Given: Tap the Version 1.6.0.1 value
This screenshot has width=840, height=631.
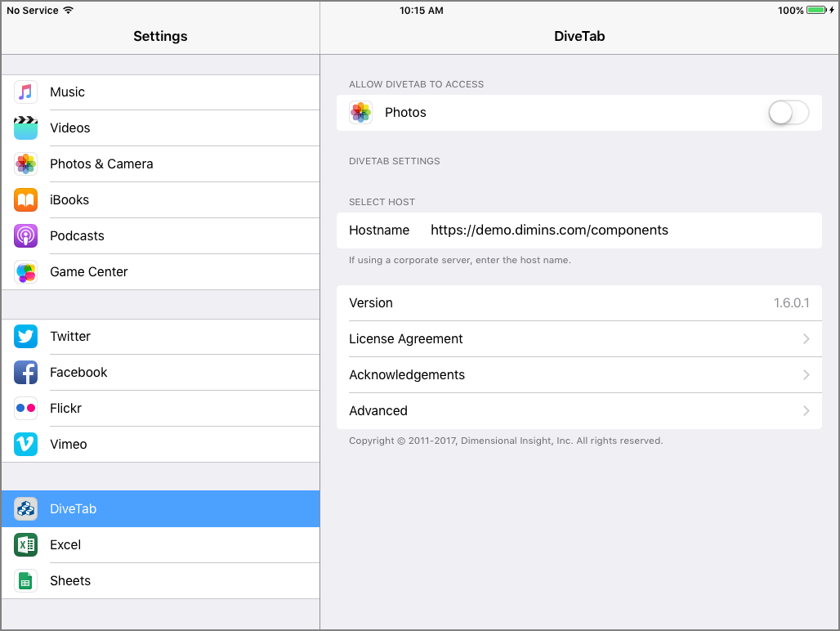Looking at the screenshot, I should pyautogui.click(x=791, y=302).
